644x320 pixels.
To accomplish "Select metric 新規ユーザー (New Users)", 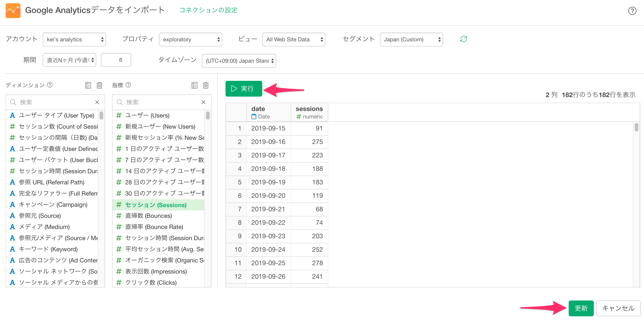I will click(x=159, y=127).
